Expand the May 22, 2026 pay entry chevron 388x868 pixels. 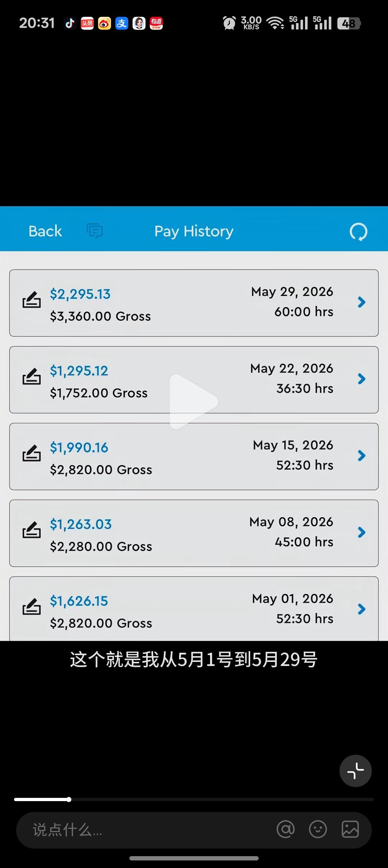[362, 379]
